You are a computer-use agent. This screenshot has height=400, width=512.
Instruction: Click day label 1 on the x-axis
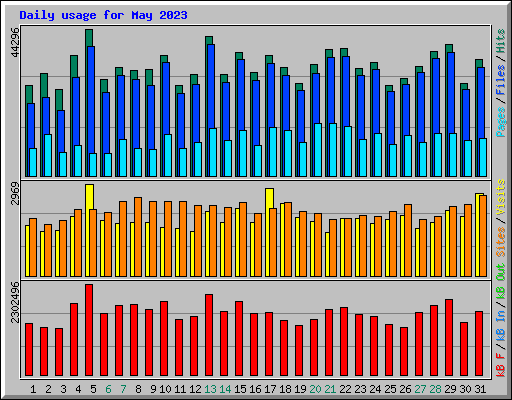pyautogui.click(x=33, y=389)
